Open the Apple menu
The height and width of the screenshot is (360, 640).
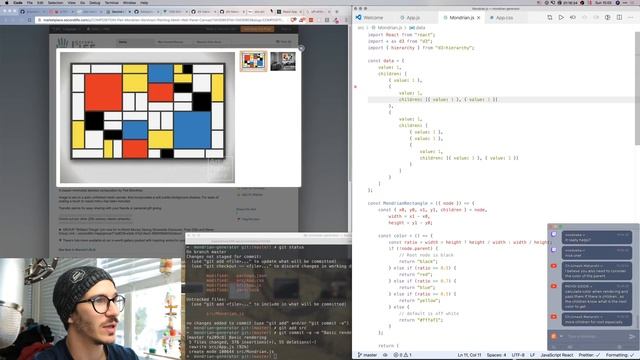coord(7,2)
